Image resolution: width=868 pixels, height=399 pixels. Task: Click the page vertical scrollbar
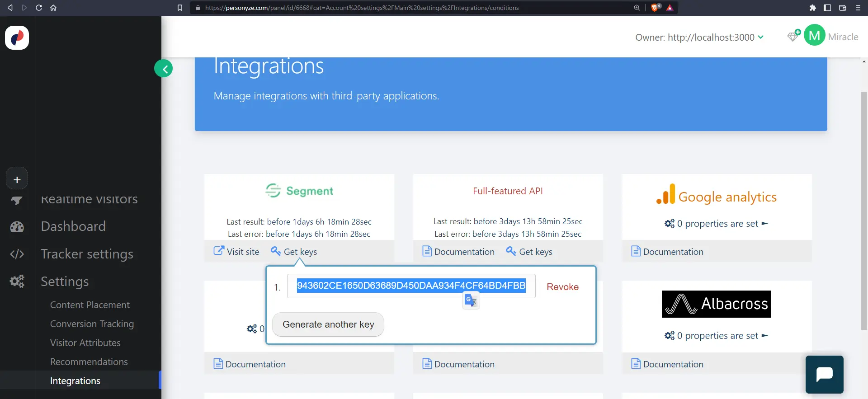point(864,211)
